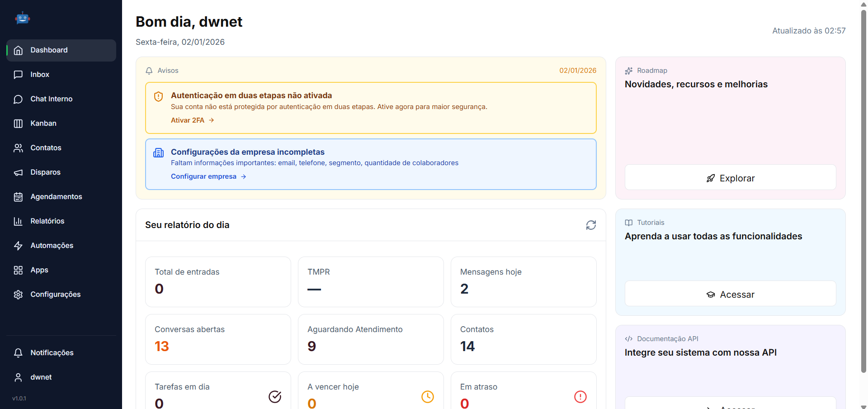Click the bell icon beside Avisos
868x409 pixels.
tap(149, 71)
